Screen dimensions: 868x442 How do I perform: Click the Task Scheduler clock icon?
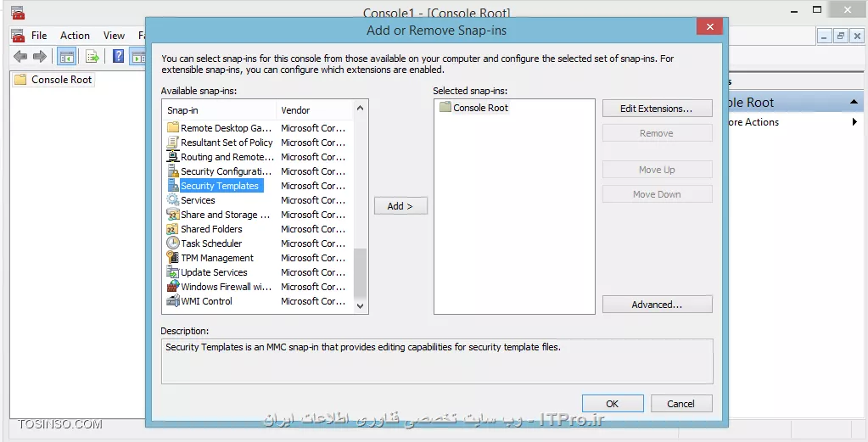click(x=173, y=243)
